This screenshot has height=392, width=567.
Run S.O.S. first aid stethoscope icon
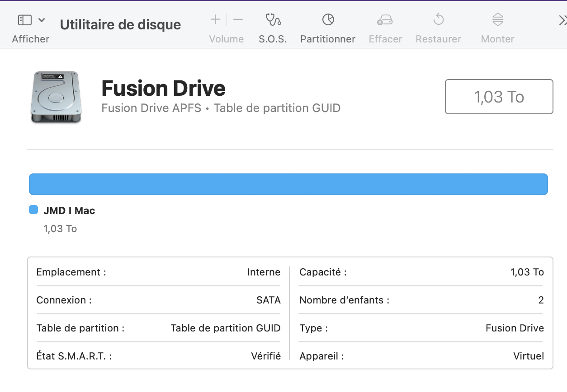pos(273,19)
